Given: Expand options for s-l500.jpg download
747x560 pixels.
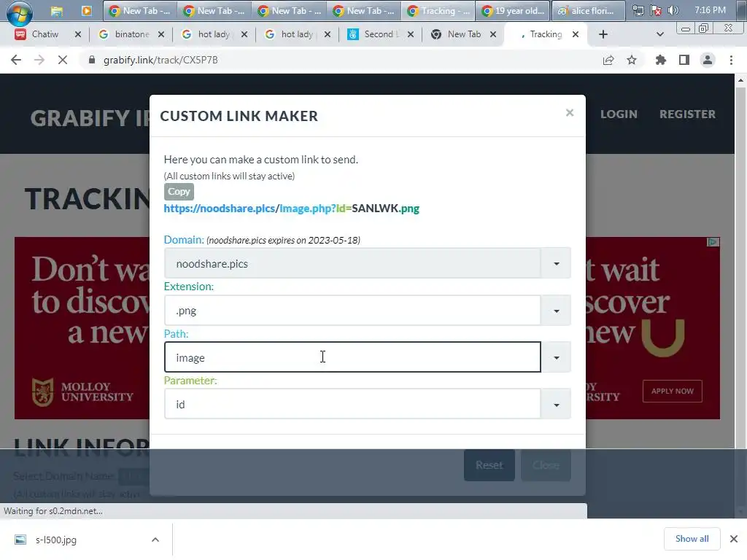Looking at the screenshot, I should (x=155, y=540).
